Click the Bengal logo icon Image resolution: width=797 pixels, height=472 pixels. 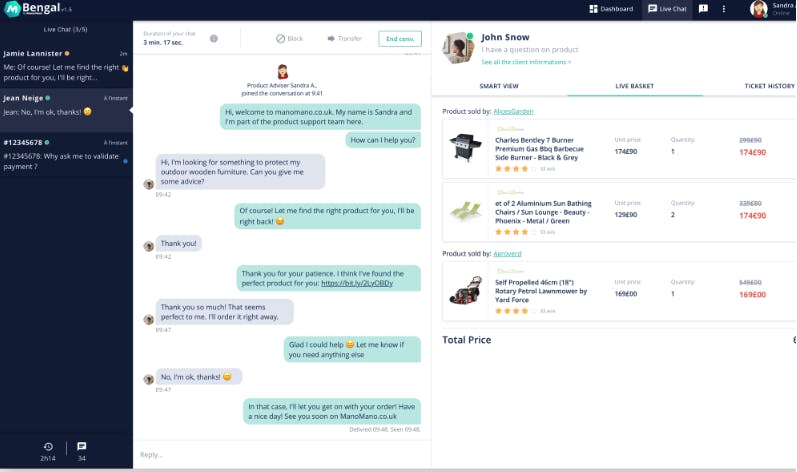pos(12,9)
